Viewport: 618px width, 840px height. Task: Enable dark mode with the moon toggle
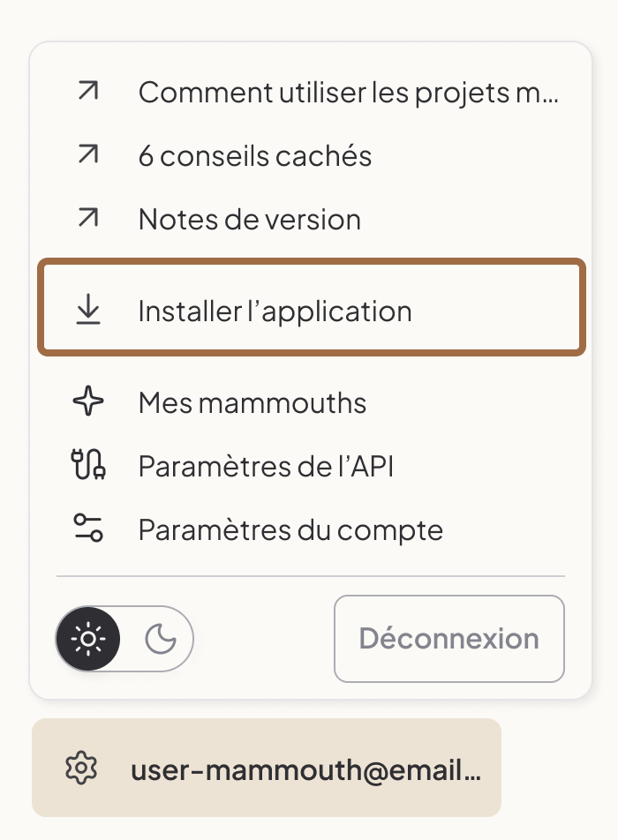(157, 638)
